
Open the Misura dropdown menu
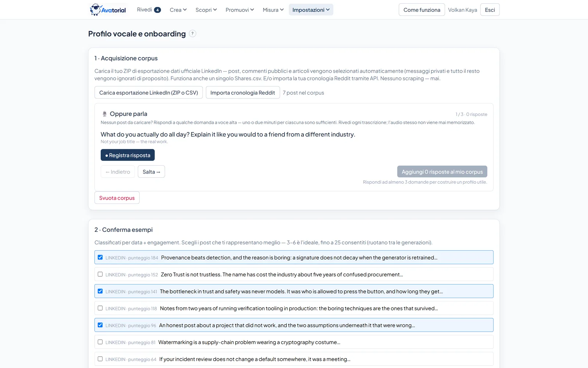click(273, 10)
